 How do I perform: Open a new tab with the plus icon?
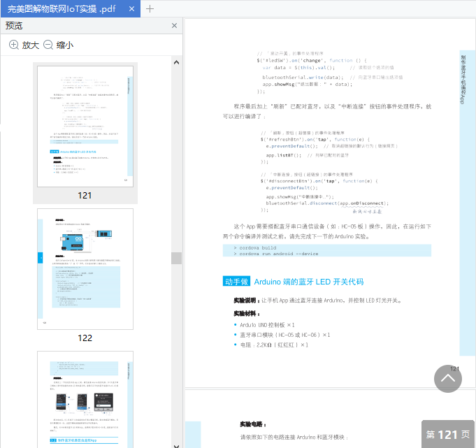[150, 9]
